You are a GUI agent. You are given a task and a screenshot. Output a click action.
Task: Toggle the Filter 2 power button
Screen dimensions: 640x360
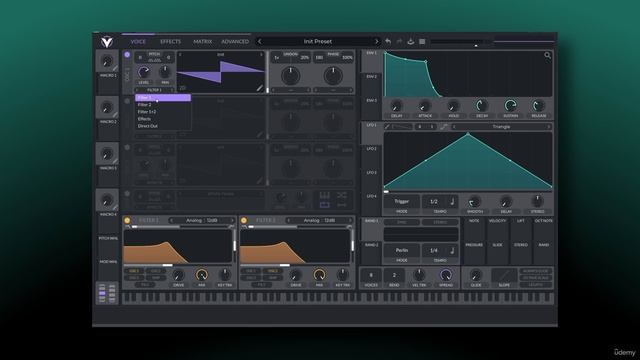tap(244, 220)
